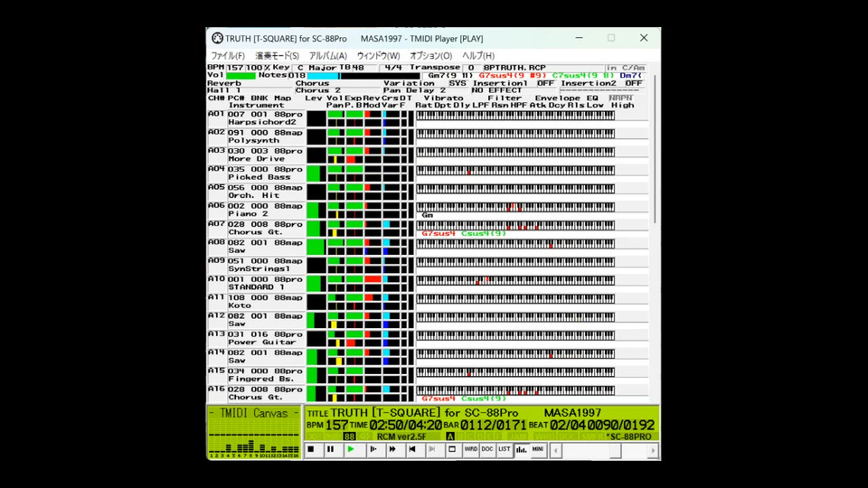Viewport: 868px width, 488px height.
Task: Click the 4/4 time signature display
Action: click(x=393, y=68)
